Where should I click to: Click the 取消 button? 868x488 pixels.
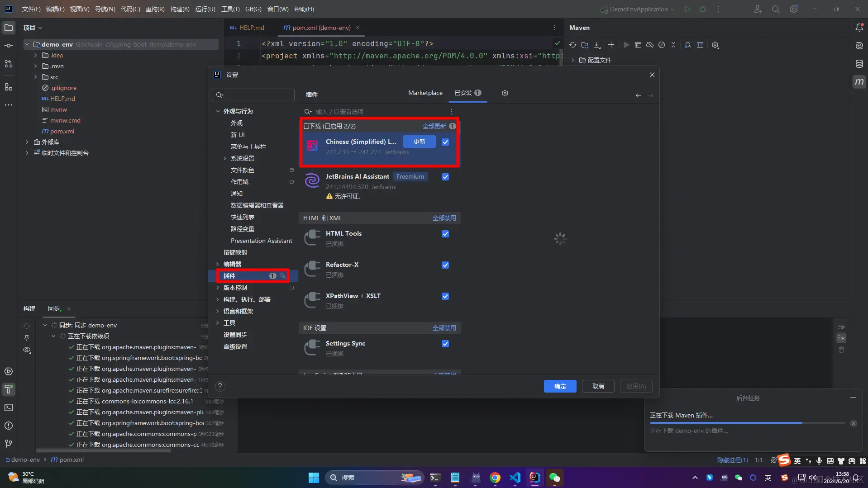[598, 386]
